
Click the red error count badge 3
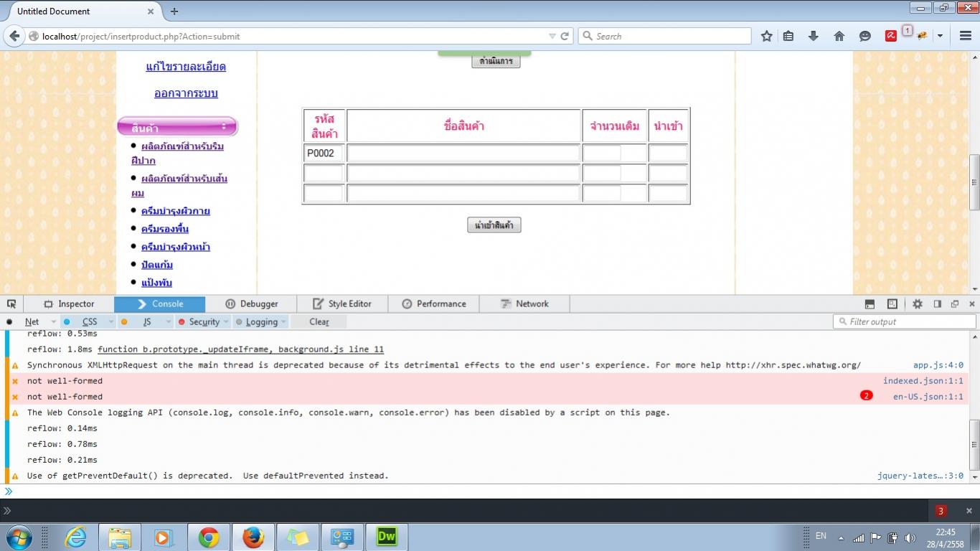(x=941, y=511)
